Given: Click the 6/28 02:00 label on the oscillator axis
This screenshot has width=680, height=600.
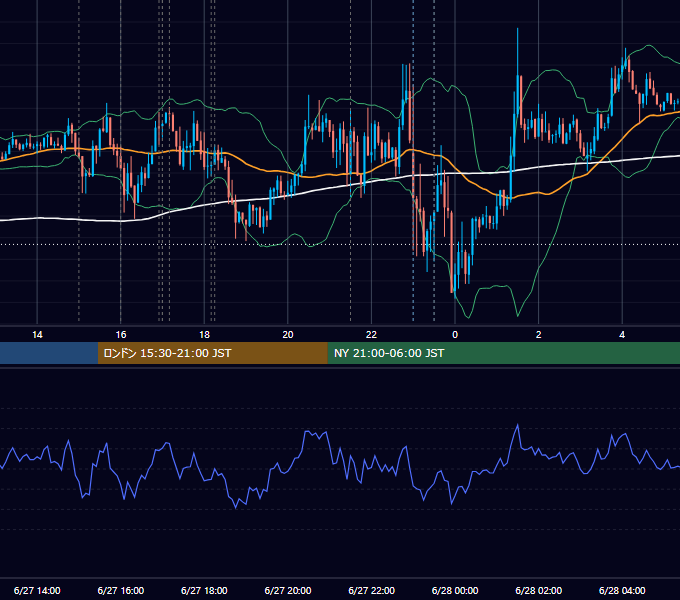Looking at the screenshot, I should point(539,590).
